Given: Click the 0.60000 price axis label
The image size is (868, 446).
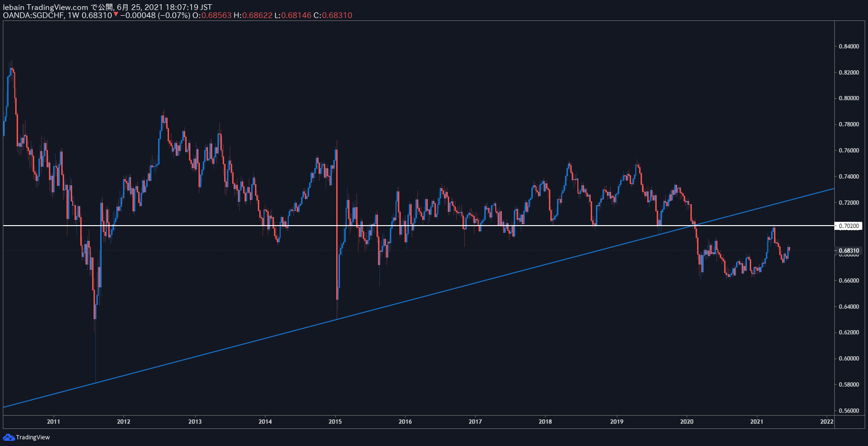Looking at the screenshot, I should [849, 359].
